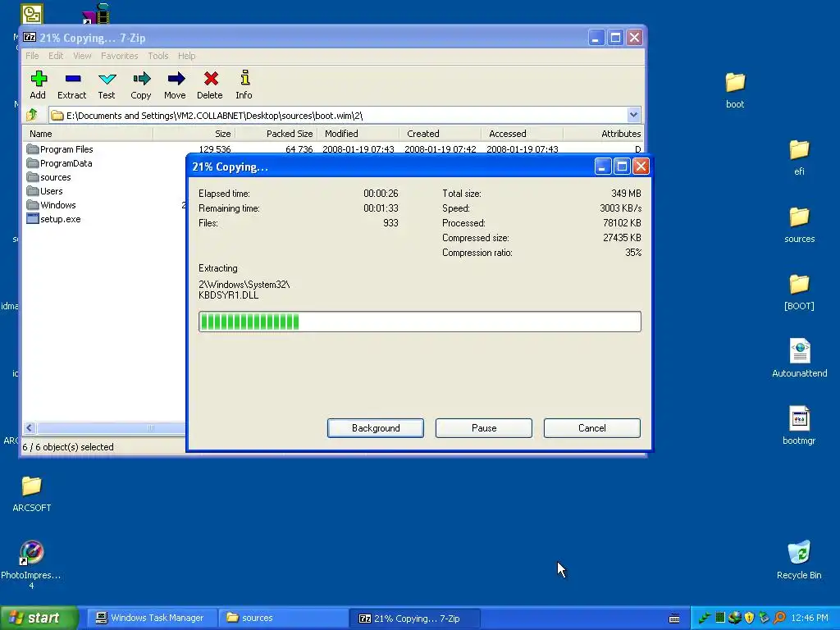Viewport: 840px width, 630px height.
Task: Click the magnifier tray icon
Action: (779, 618)
